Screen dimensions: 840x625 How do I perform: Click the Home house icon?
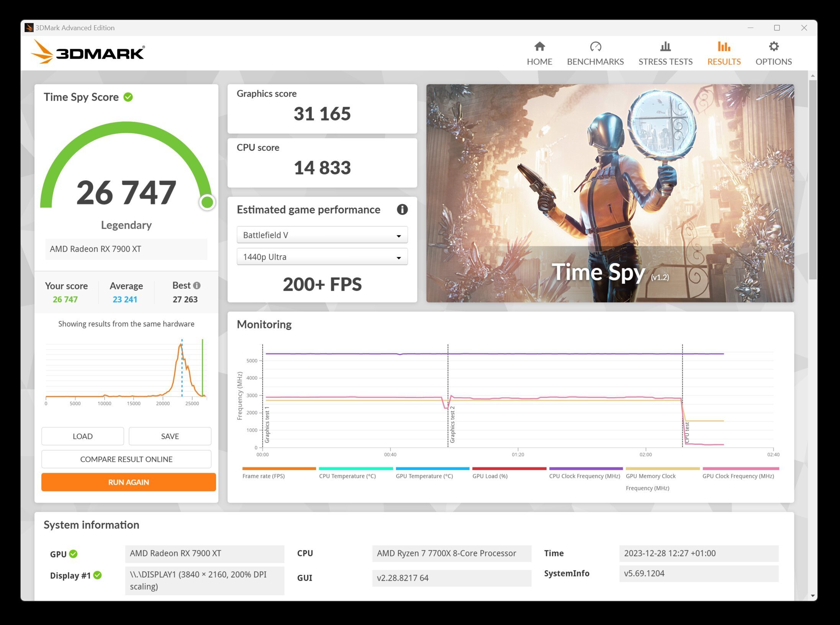(x=539, y=46)
